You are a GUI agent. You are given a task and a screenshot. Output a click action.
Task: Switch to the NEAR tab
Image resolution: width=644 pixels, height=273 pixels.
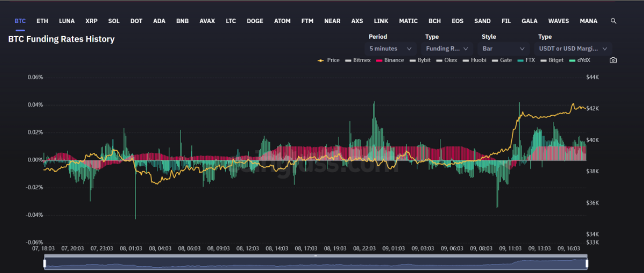pos(332,21)
